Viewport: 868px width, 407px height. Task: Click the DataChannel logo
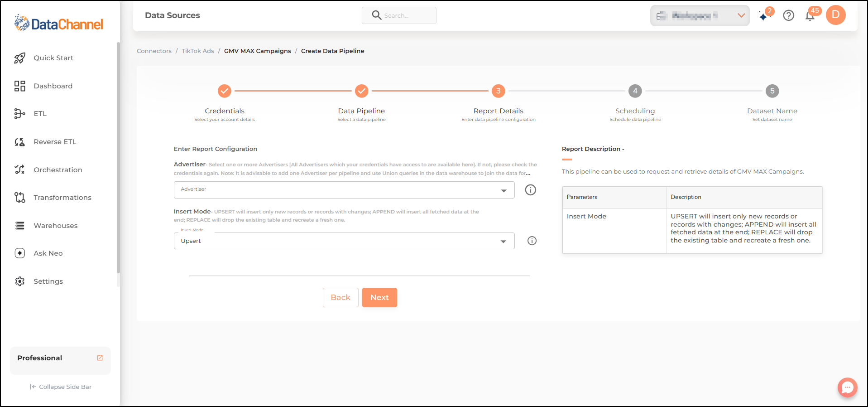tap(59, 23)
